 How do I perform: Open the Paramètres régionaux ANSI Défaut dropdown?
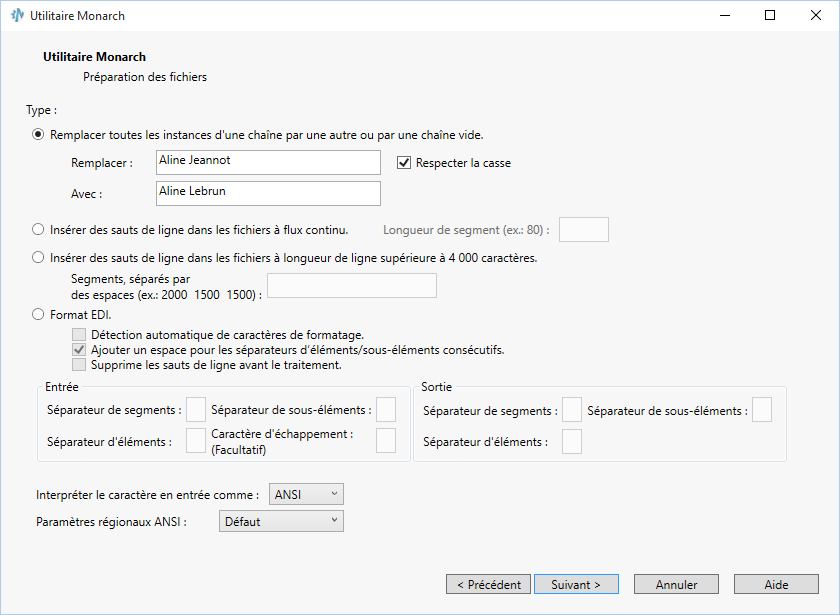(281, 521)
